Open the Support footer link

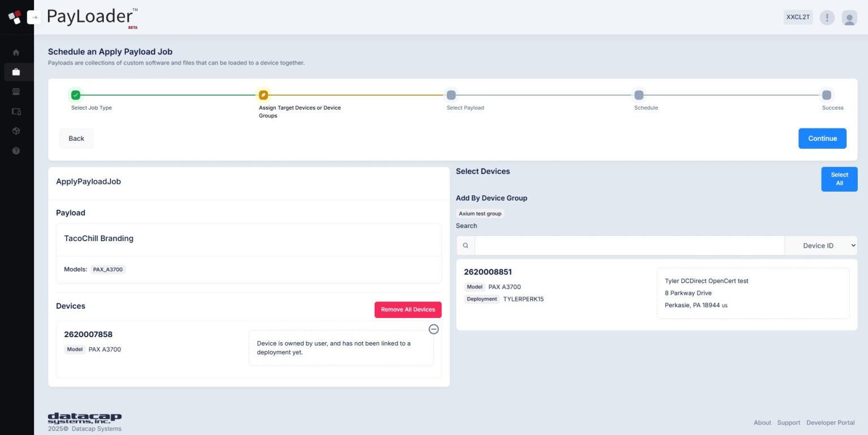(x=788, y=423)
